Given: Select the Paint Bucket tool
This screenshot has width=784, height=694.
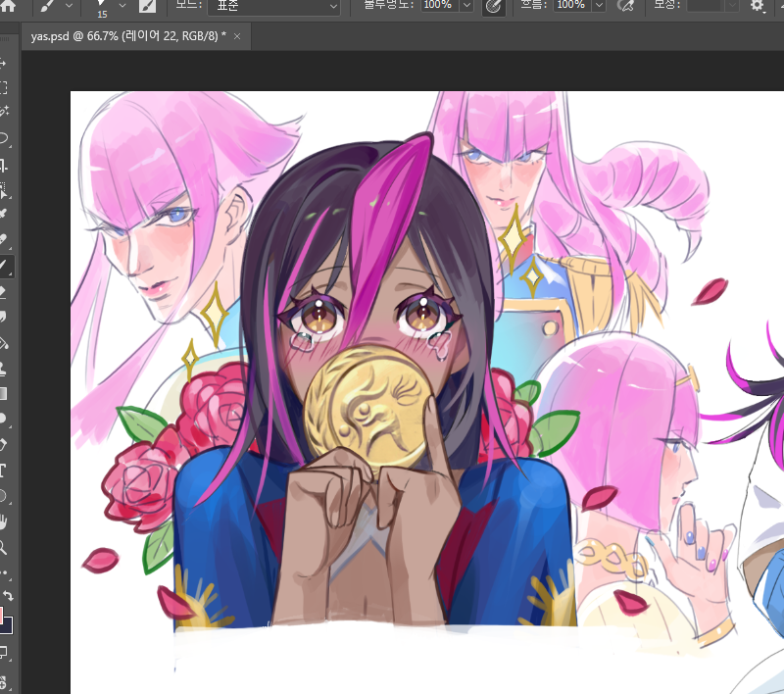Looking at the screenshot, I should point(4,343).
